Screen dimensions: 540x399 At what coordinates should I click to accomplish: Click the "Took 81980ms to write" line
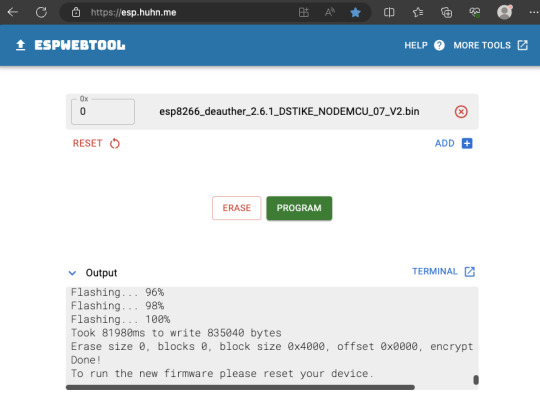176,333
